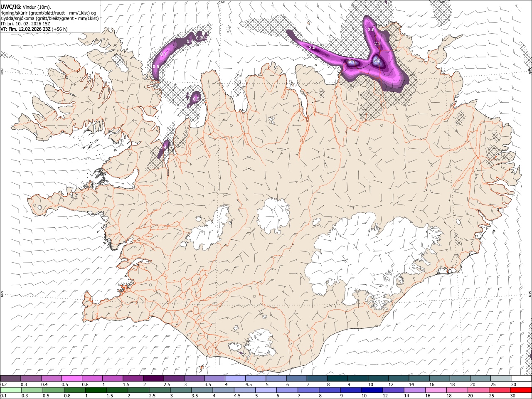Image resolution: width=532 pixels, height=399 pixels.
Task: Click the '0.2' label in upper snow legend
Action: pyautogui.click(x=3, y=384)
